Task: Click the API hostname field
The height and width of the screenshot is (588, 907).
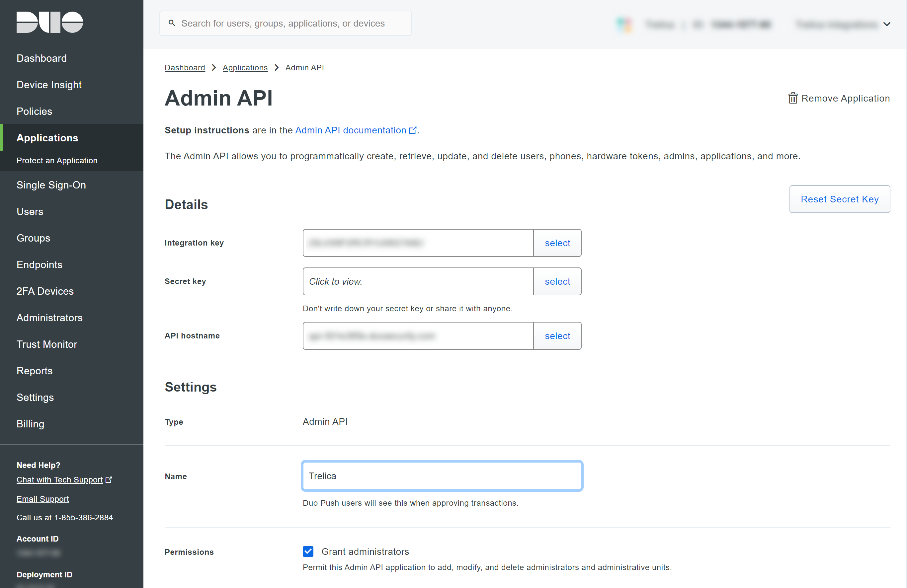Action: (x=418, y=336)
